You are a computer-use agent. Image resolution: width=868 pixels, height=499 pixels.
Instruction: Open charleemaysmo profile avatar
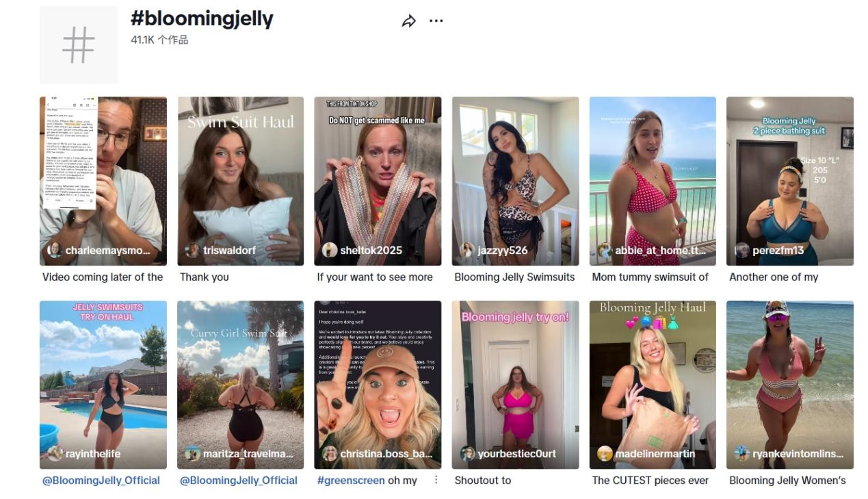(54, 251)
